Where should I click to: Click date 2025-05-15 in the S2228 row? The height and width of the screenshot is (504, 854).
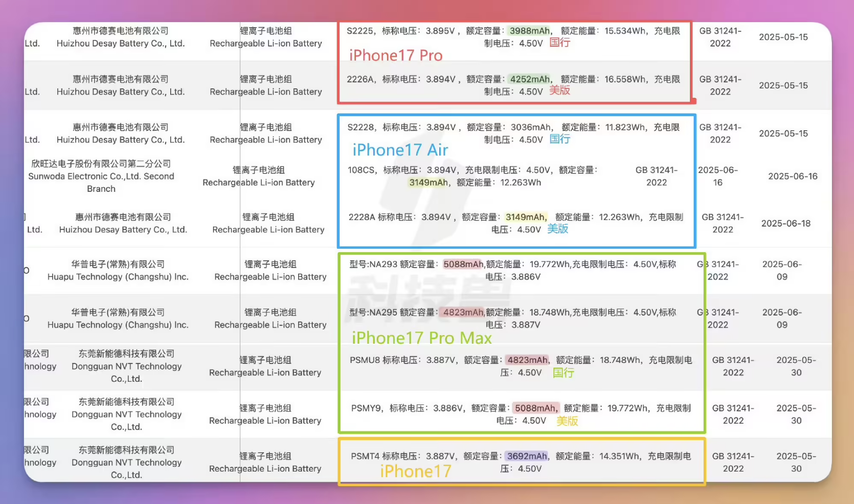[783, 133]
